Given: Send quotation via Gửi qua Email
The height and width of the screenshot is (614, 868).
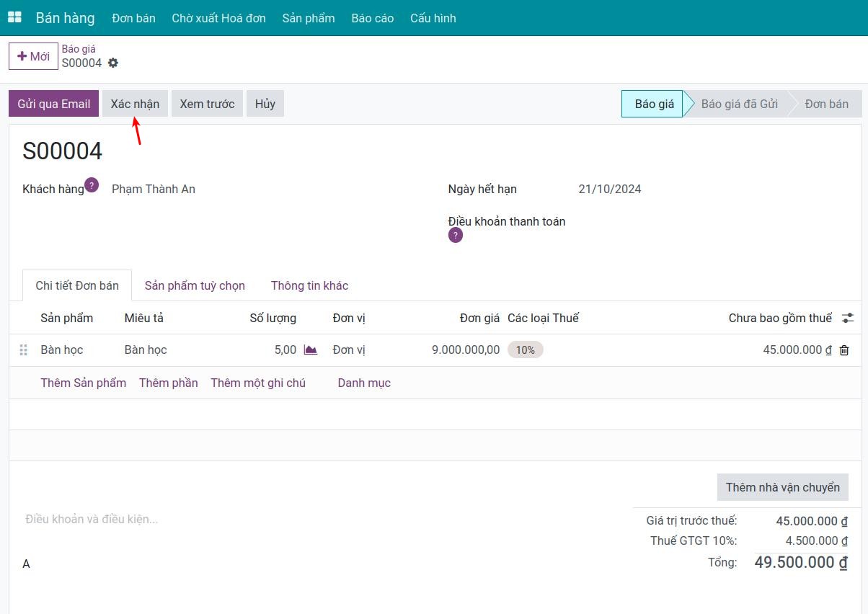Looking at the screenshot, I should 54,104.
